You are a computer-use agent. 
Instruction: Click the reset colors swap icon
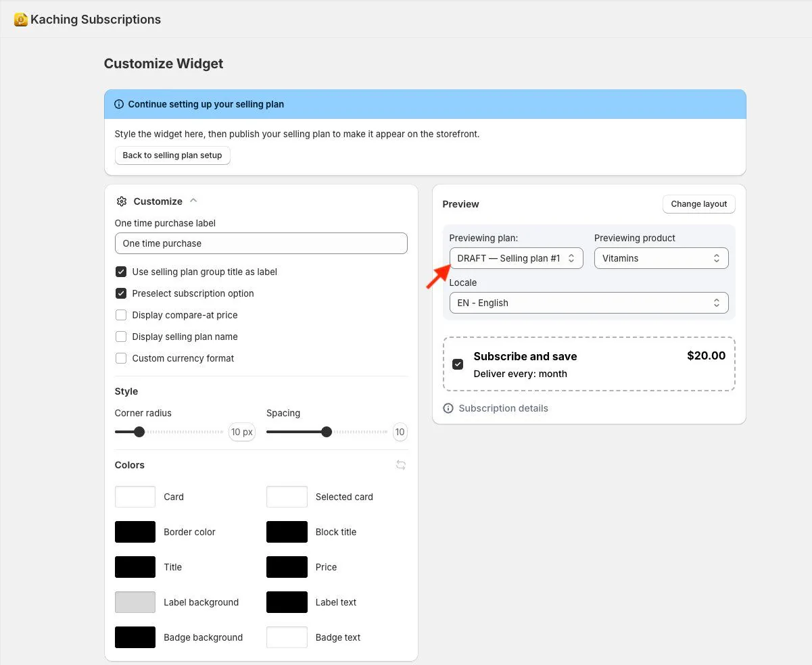(x=401, y=465)
